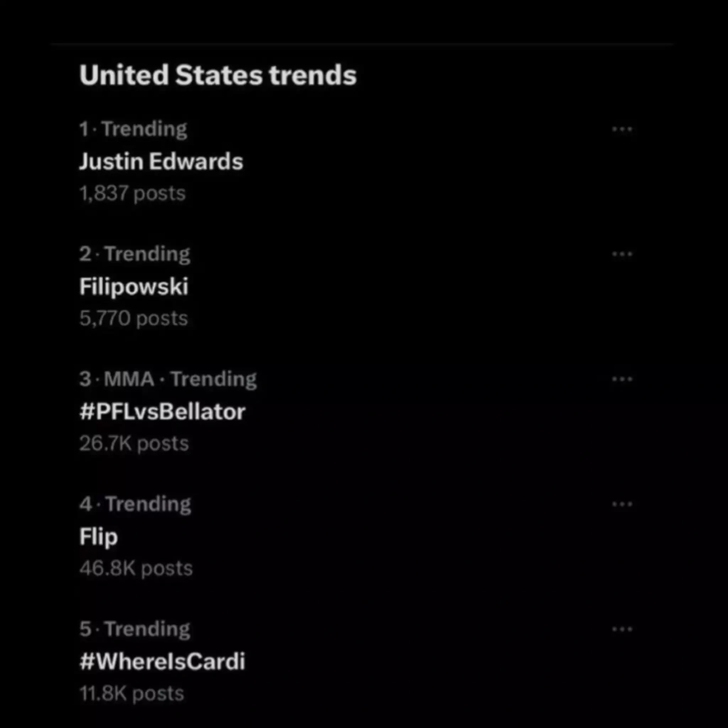Click the '5 · Trending' rank label
The image size is (728, 728).
tap(135, 629)
